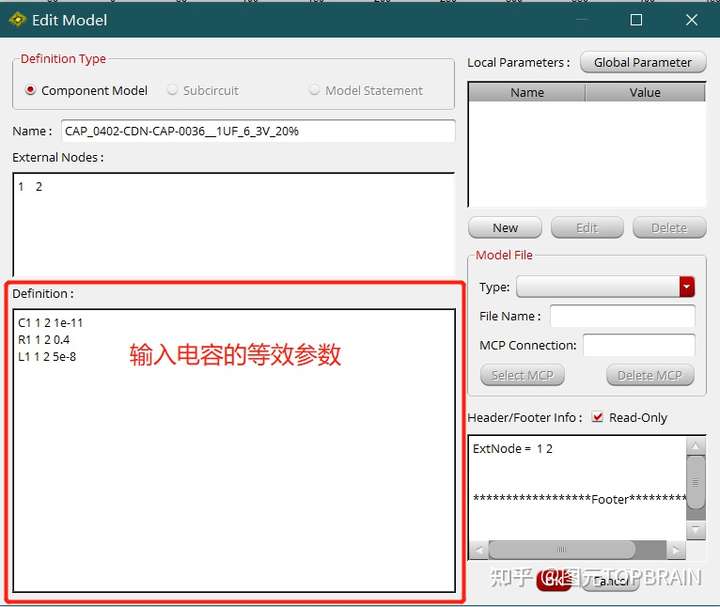Click the Edit Model window app icon
Screen dimensions: 720x607
[17, 20]
